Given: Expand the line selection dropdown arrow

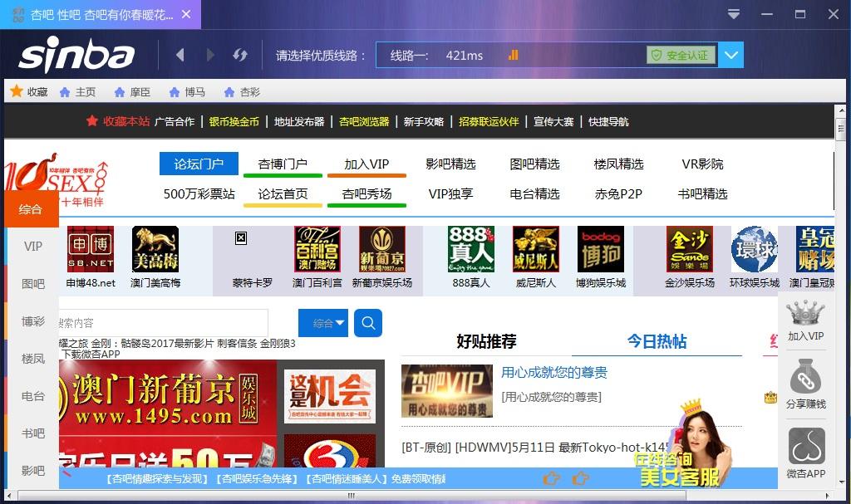Looking at the screenshot, I should point(730,55).
